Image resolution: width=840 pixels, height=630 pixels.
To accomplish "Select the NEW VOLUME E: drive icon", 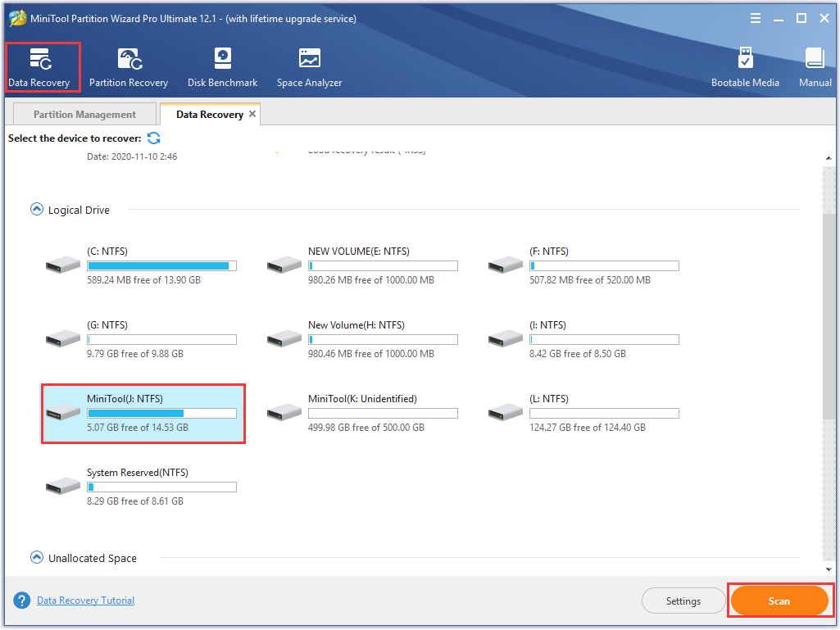I will tap(284, 265).
